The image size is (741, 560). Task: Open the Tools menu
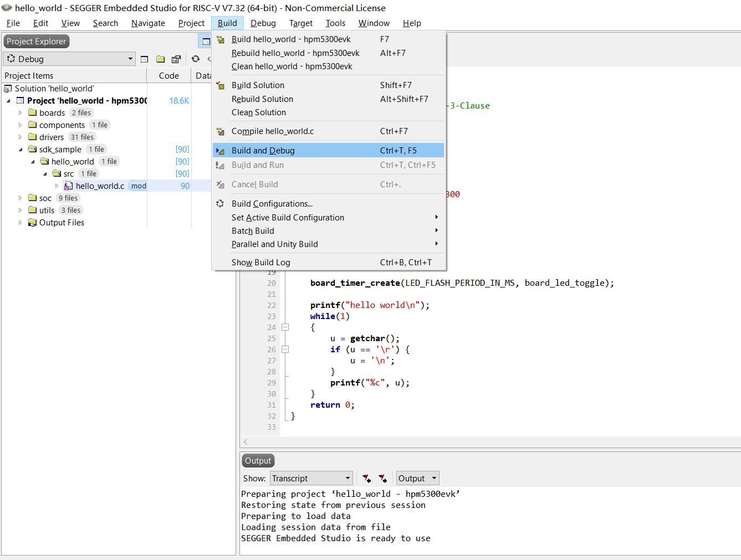tap(335, 23)
